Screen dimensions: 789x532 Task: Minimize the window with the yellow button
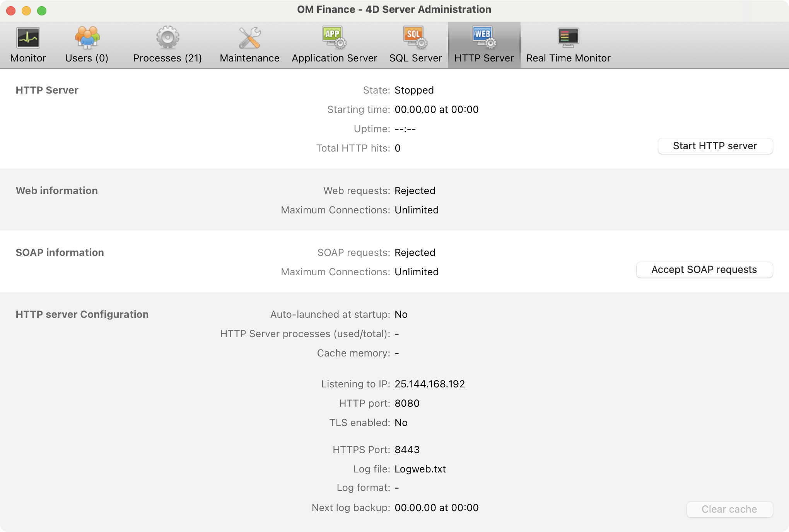[26, 10]
